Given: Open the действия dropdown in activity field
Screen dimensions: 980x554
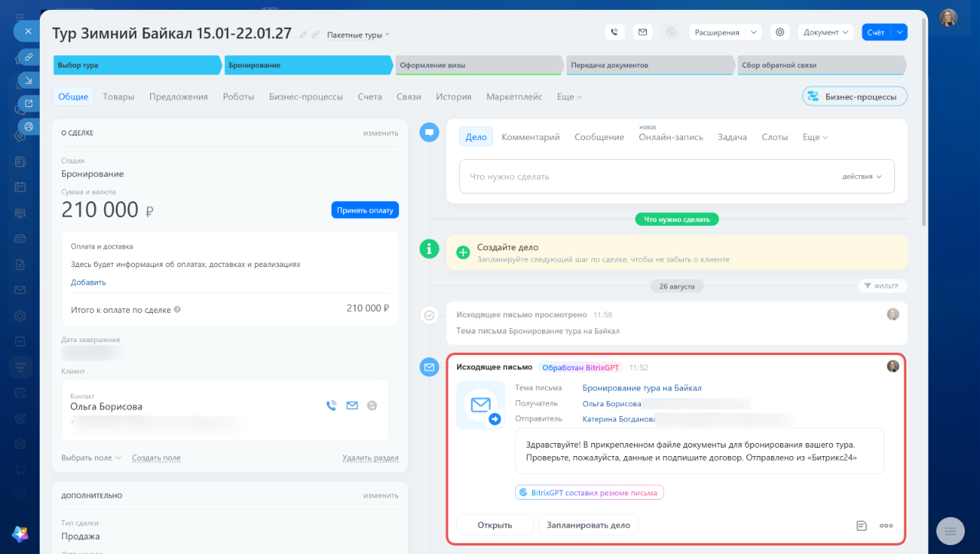Looking at the screenshot, I should 862,177.
